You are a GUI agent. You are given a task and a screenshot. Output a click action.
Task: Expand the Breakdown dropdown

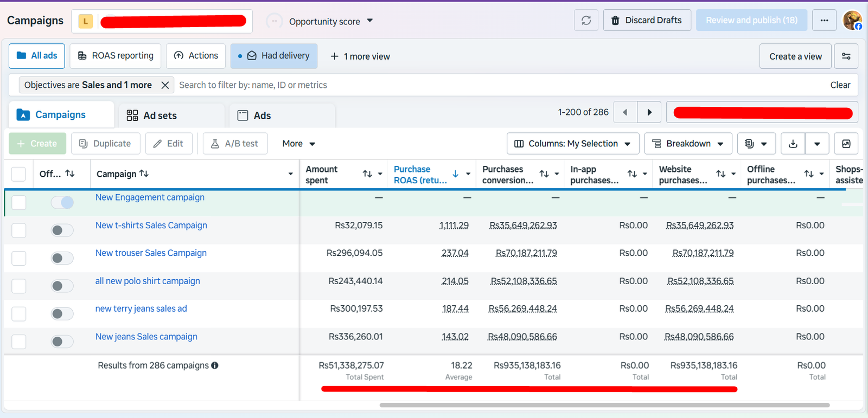[x=688, y=144]
